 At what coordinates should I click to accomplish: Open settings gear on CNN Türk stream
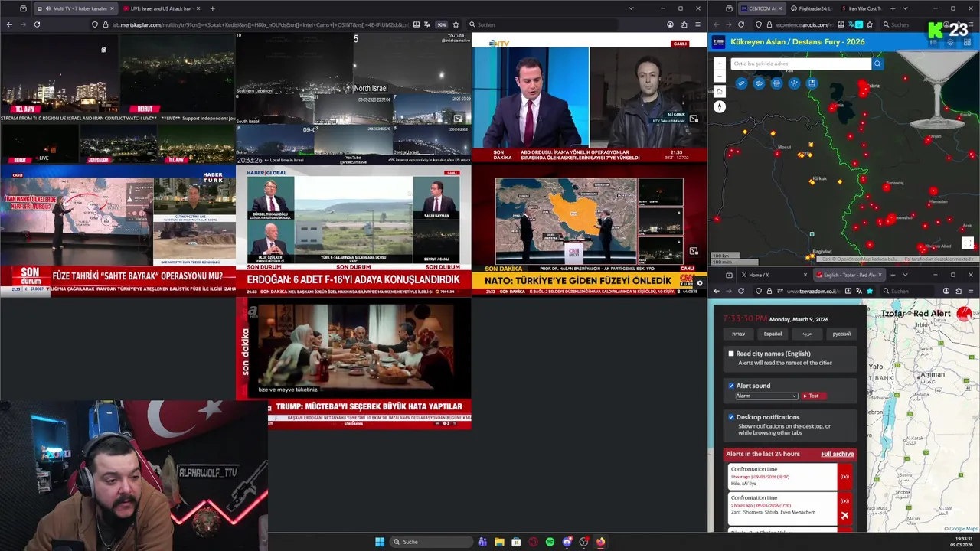point(699,283)
